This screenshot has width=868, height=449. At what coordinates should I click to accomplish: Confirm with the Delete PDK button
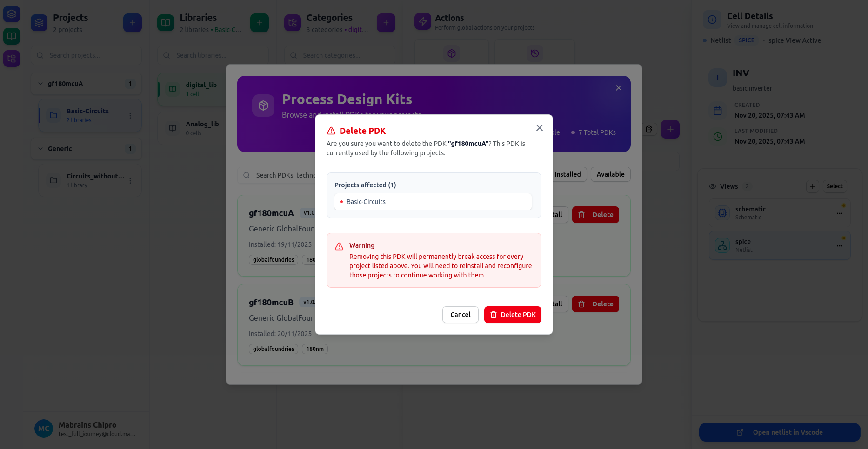click(x=513, y=315)
